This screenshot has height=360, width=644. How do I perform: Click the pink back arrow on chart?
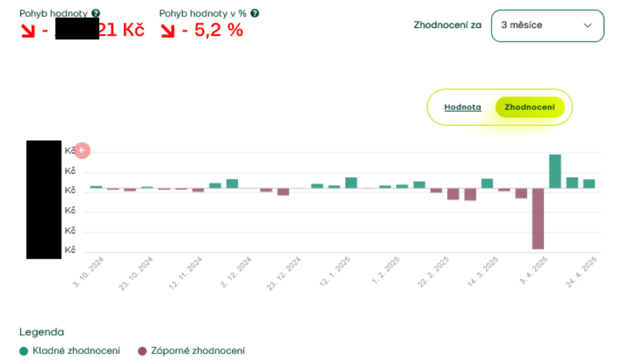(82, 151)
